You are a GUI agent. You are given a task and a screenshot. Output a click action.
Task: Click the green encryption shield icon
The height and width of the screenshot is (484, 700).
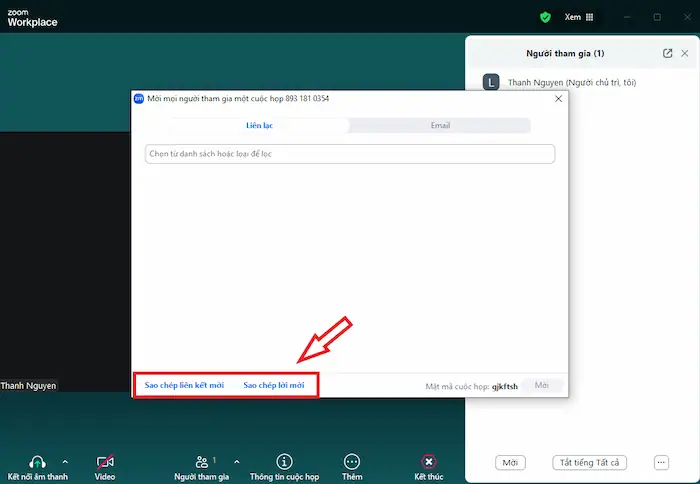click(545, 17)
